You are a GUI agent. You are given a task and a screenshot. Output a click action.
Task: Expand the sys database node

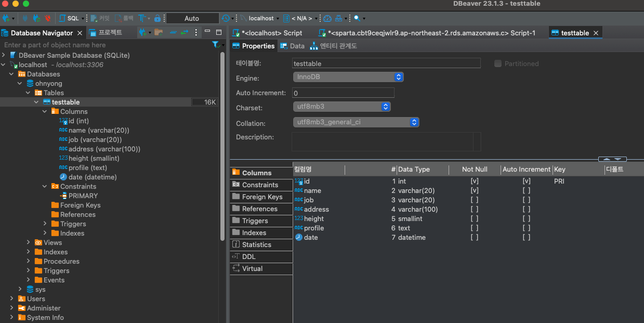tap(20, 290)
